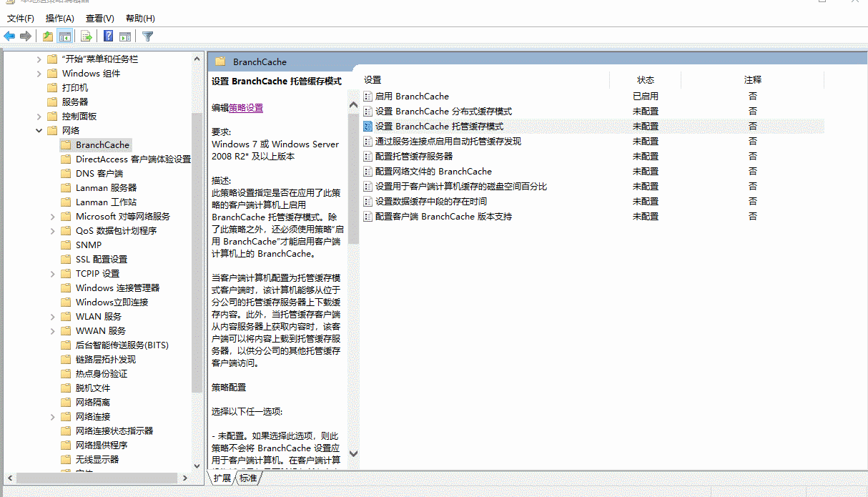The width and height of the screenshot is (868, 497).
Task: Click 已启用 status of 启用 BranchCache
Action: [x=646, y=97]
